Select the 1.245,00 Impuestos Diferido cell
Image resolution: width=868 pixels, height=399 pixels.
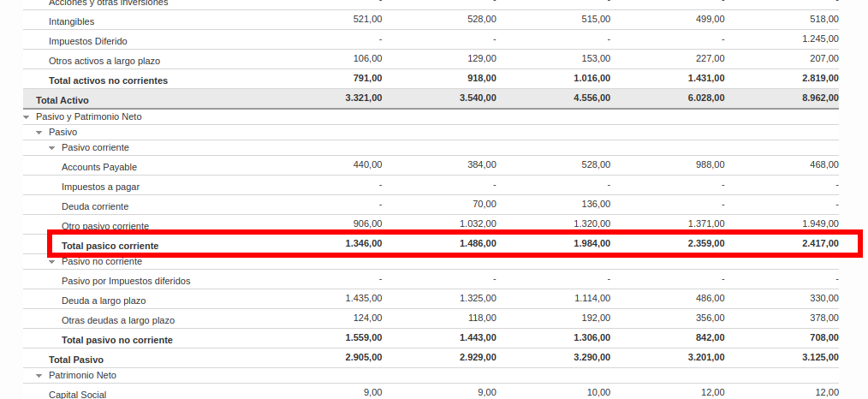(x=820, y=39)
